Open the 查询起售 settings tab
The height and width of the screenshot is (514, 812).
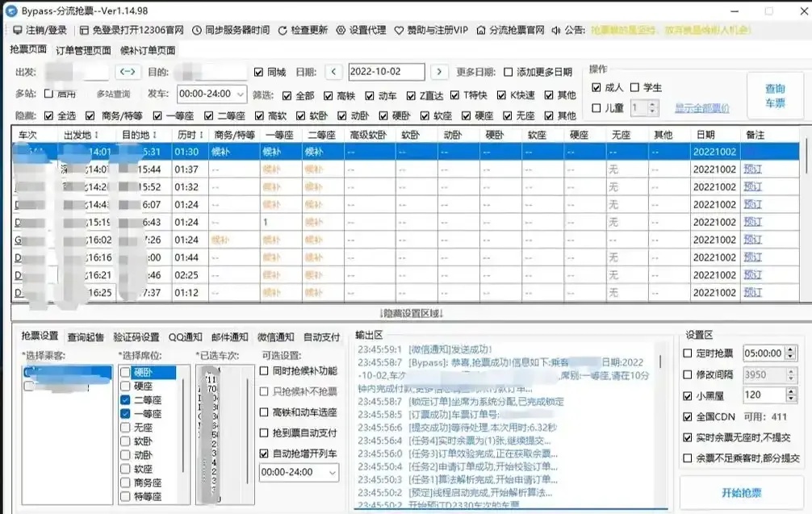(x=86, y=337)
